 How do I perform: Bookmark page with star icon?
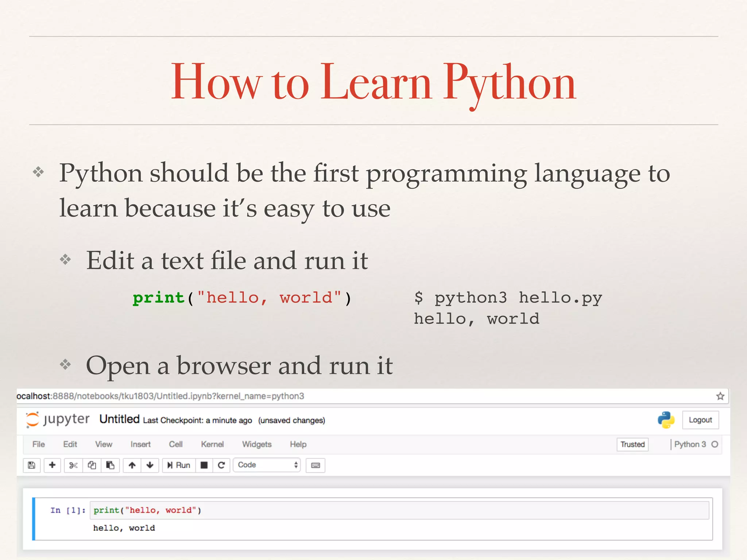(x=720, y=396)
